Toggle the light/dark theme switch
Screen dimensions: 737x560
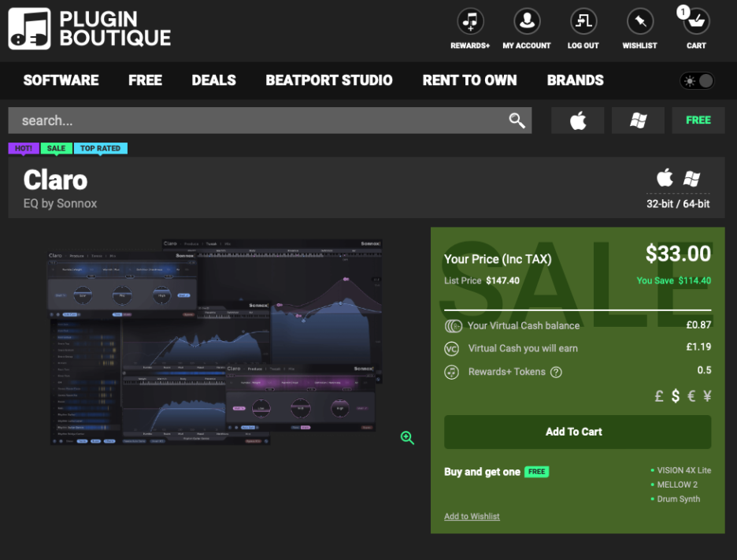click(x=697, y=81)
